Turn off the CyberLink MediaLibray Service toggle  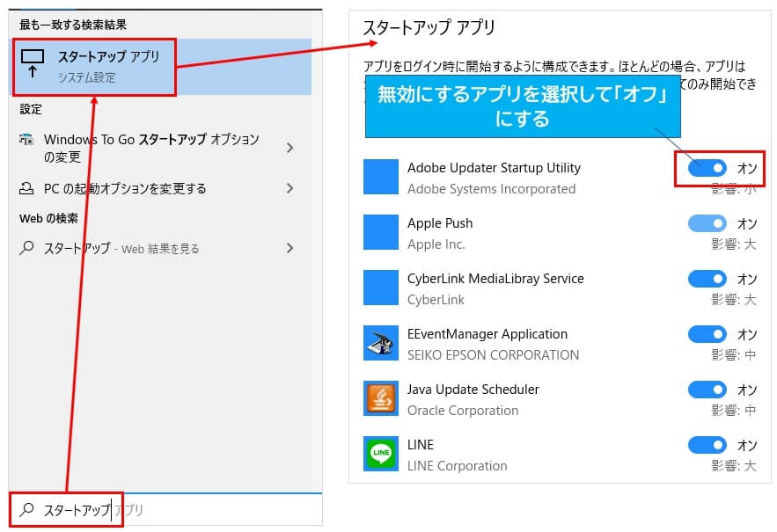(x=707, y=280)
